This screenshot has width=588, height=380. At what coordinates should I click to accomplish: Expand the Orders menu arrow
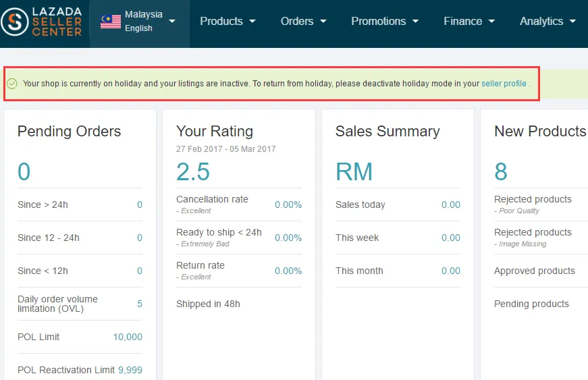323,22
